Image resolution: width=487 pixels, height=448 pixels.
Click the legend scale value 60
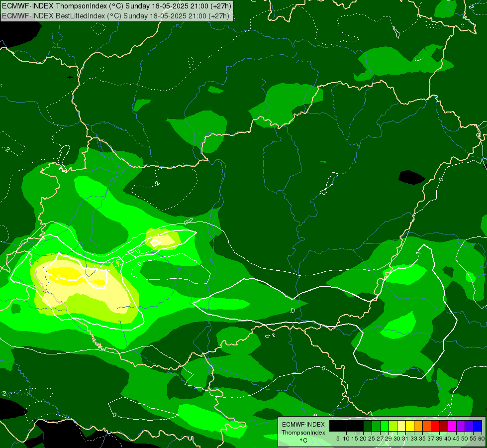[x=481, y=439]
